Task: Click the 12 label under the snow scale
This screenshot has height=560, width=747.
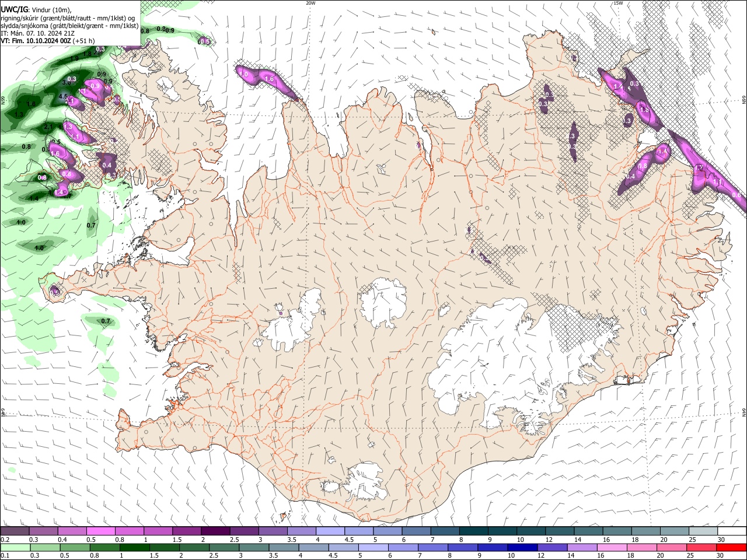Action: [x=549, y=540]
